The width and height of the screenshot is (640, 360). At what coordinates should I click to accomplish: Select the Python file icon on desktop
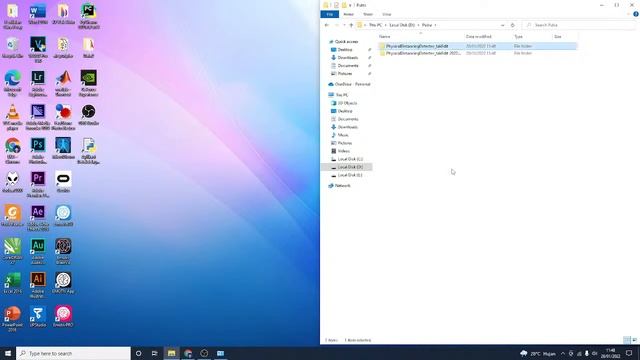(x=89, y=151)
